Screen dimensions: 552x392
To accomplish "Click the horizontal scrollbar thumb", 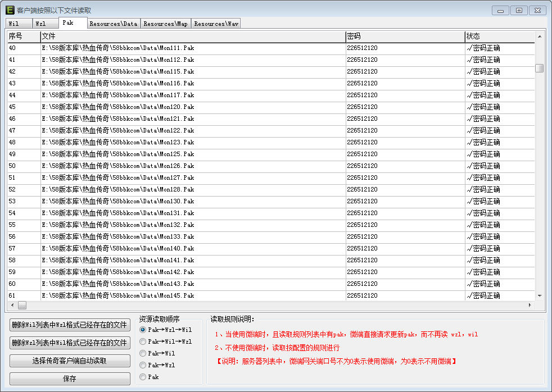I will [x=22, y=305].
